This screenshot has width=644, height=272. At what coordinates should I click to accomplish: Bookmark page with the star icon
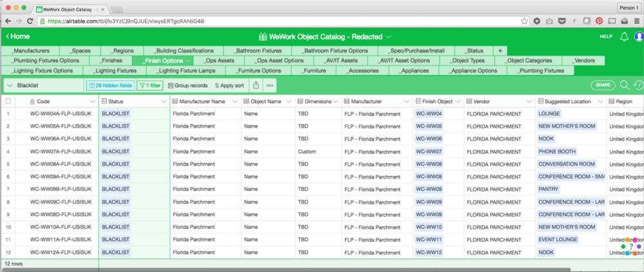click(524, 21)
